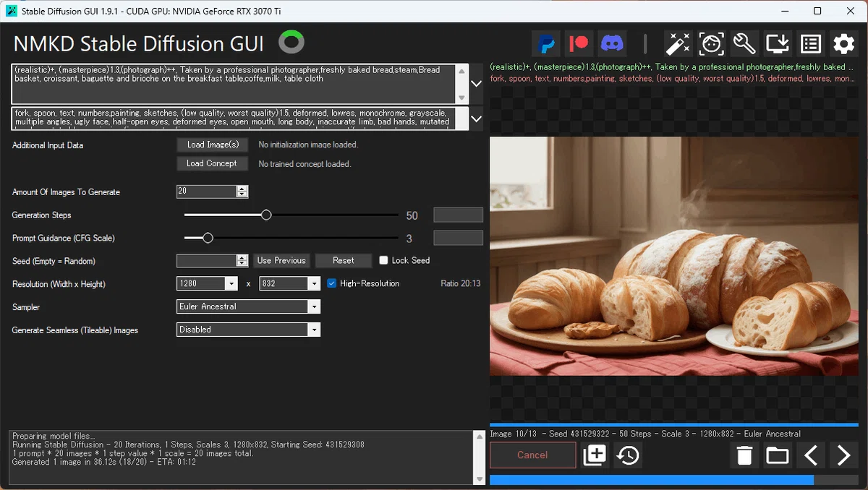Open the Sampler dropdown Euler Ancestral
Image resolution: width=868 pixels, height=490 pixels.
point(249,306)
